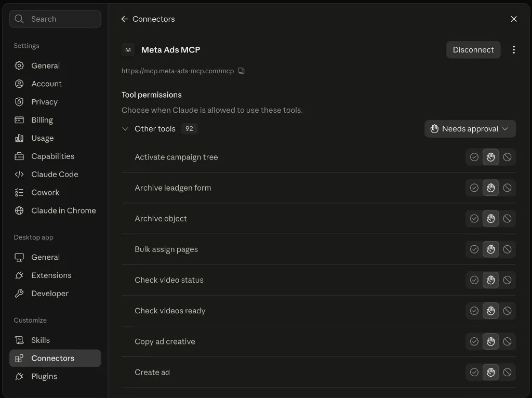Click the Bulk assign pages tool name

166,249
